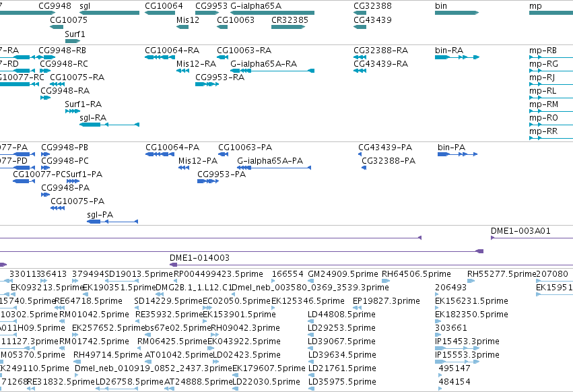Click the mp-RL transcript label
This screenshot has height=392, width=573.
(x=543, y=91)
